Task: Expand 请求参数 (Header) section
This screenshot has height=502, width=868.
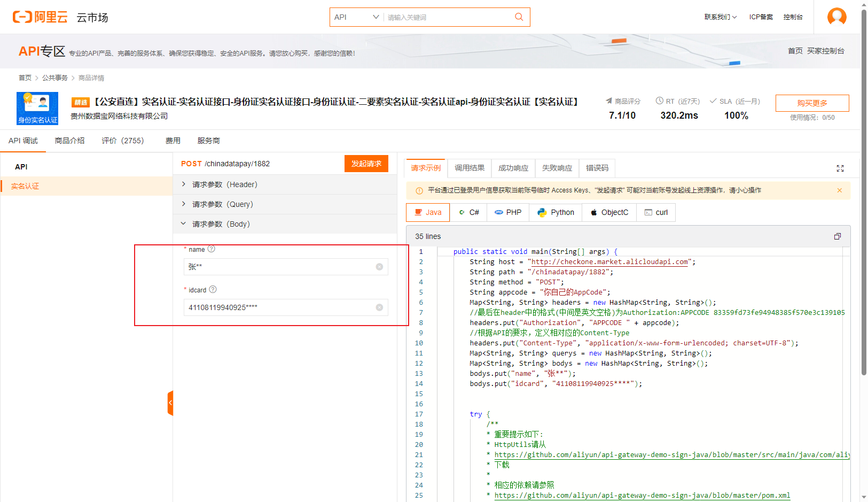Action: tap(285, 184)
